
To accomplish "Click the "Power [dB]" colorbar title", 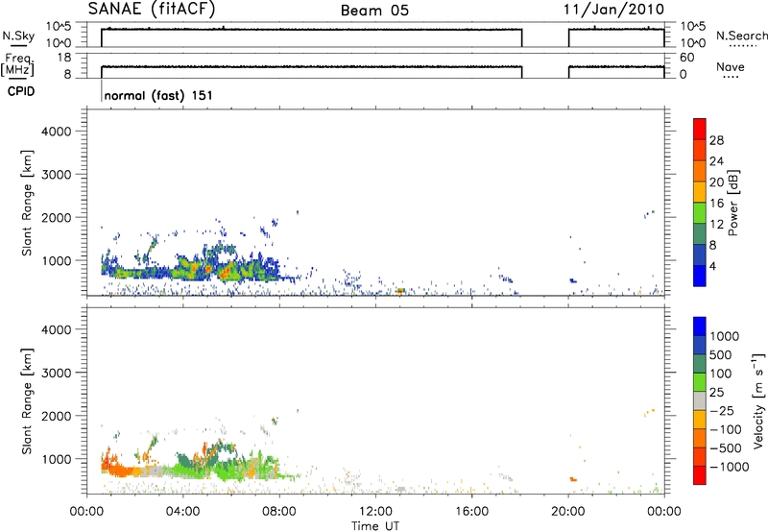I will click(x=732, y=203).
